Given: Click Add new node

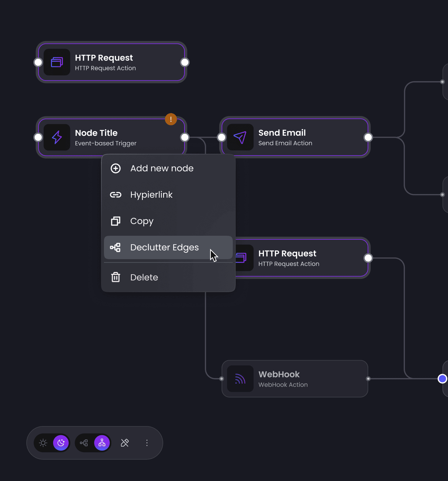Looking at the screenshot, I should click(x=162, y=168).
